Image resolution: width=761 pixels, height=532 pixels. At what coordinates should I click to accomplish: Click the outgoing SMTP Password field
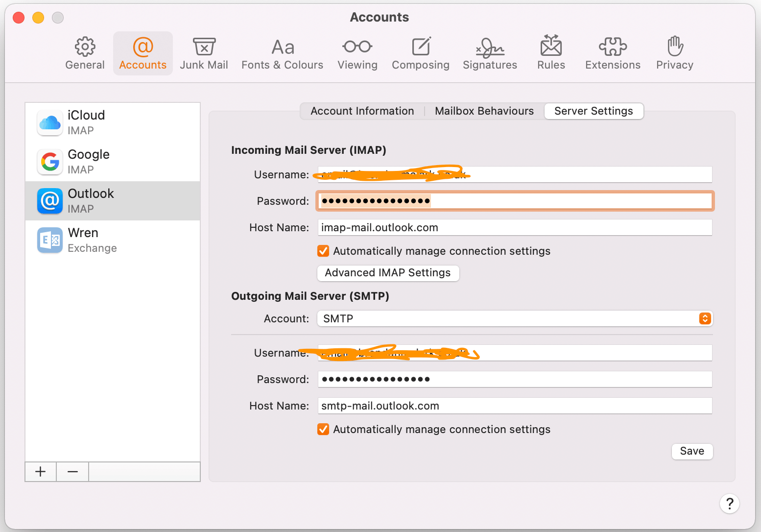pyautogui.click(x=515, y=379)
